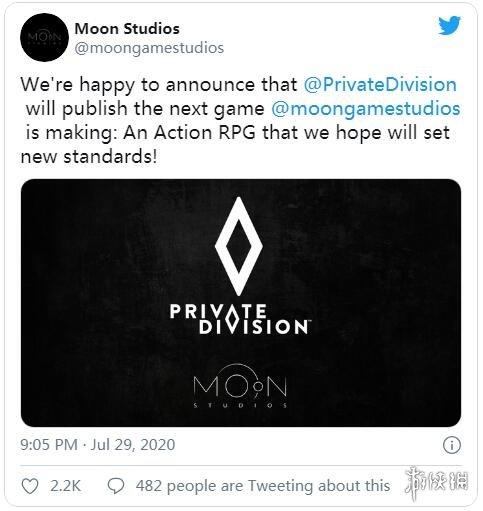The height and width of the screenshot is (511, 483).
Task: Open the Moon Studios profile avatar
Action: pos(44,37)
